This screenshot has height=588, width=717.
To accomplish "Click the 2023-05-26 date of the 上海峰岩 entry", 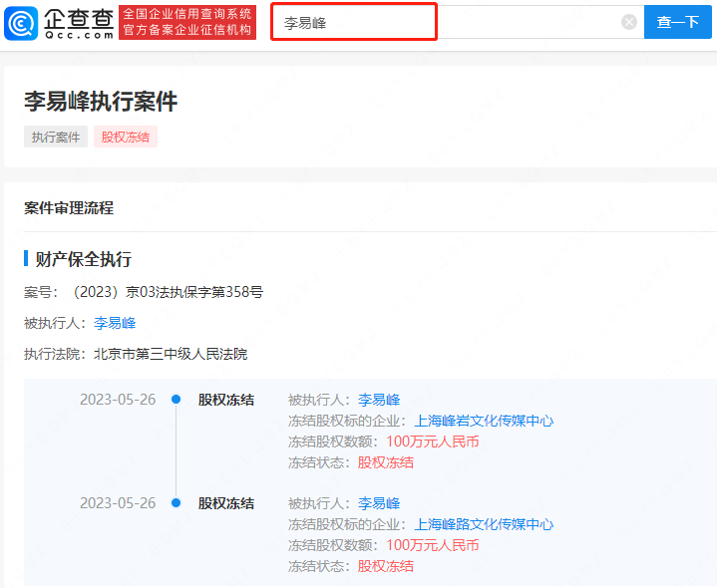I will coord(118,400).
